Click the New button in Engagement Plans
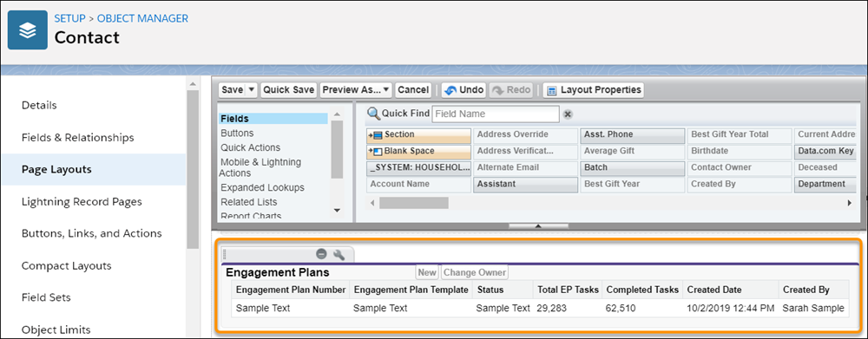 click(x=427, y=272)
